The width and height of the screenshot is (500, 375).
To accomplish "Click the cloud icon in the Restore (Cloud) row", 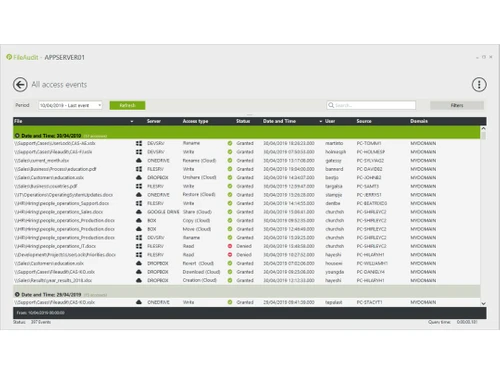I will point(139,195).
